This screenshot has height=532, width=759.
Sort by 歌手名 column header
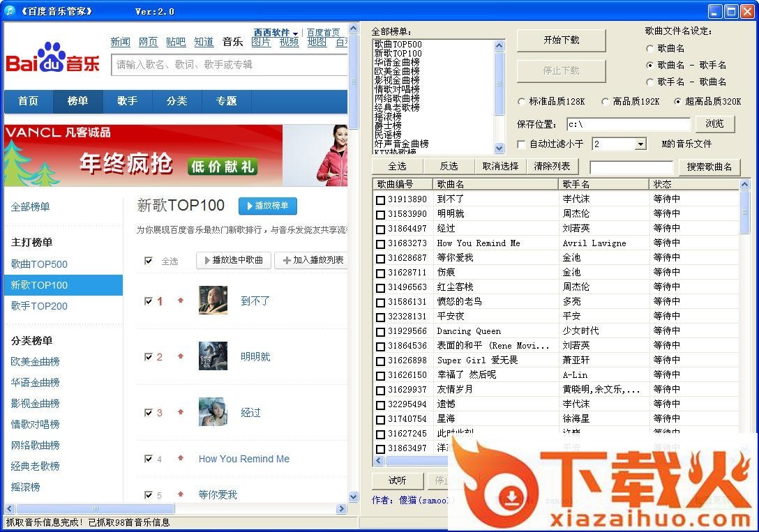pyautogui.click(x=603, y=184)
